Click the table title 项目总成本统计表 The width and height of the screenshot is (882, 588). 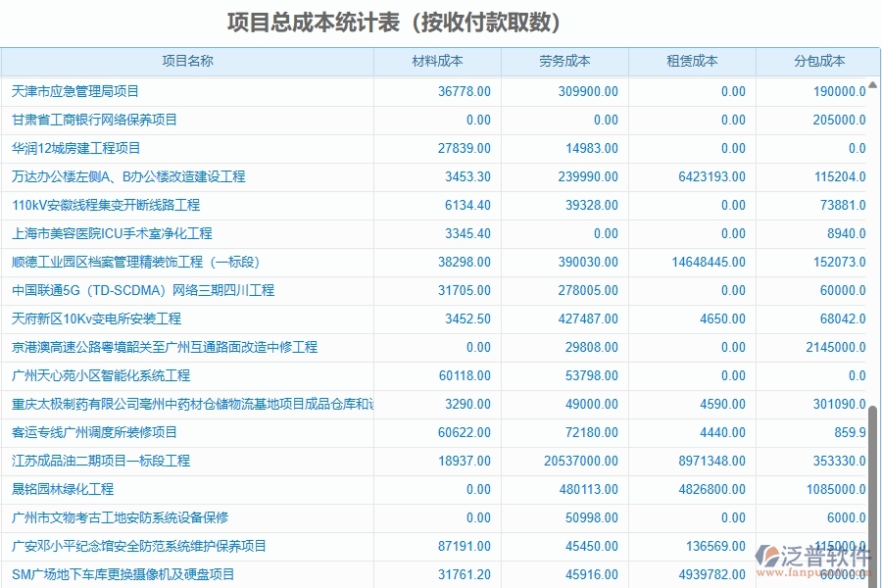[x=441, y=22]
